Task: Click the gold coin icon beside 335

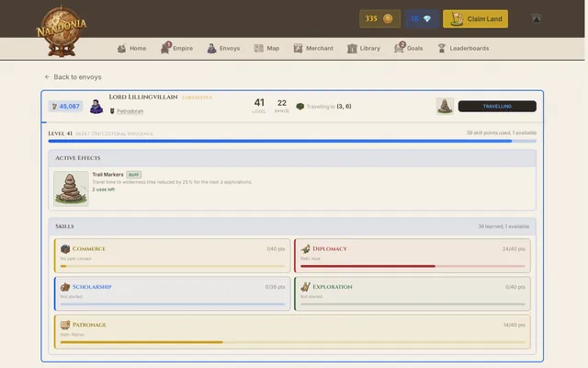Action: [388, 18]
